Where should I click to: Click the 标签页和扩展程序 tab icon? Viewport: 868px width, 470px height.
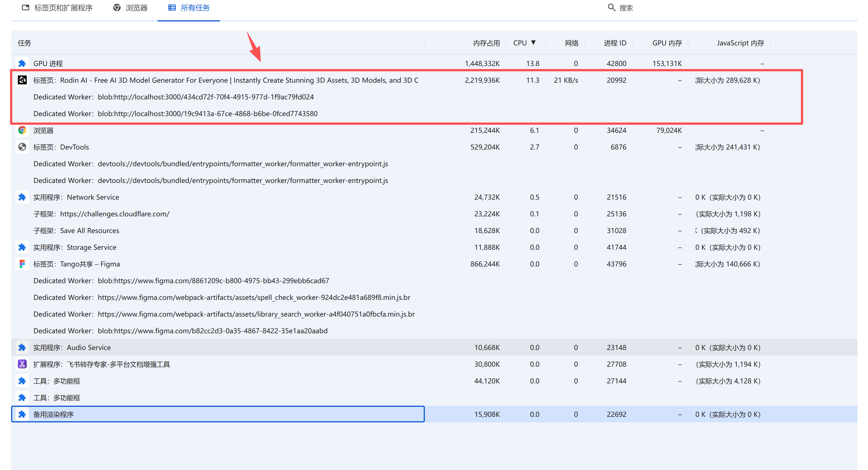click(x=26, y=8)
